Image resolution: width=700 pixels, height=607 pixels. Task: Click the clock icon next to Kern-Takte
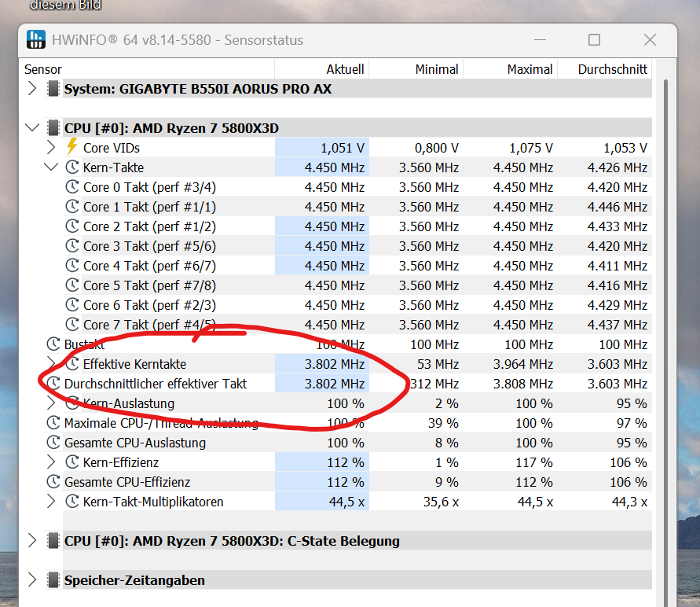pyautogui.click(x=71, y=167)
